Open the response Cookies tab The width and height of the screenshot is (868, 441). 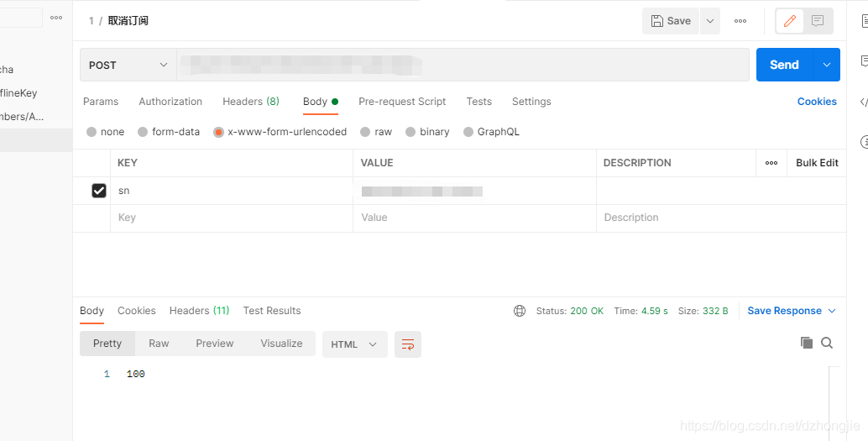pos(136,311)
